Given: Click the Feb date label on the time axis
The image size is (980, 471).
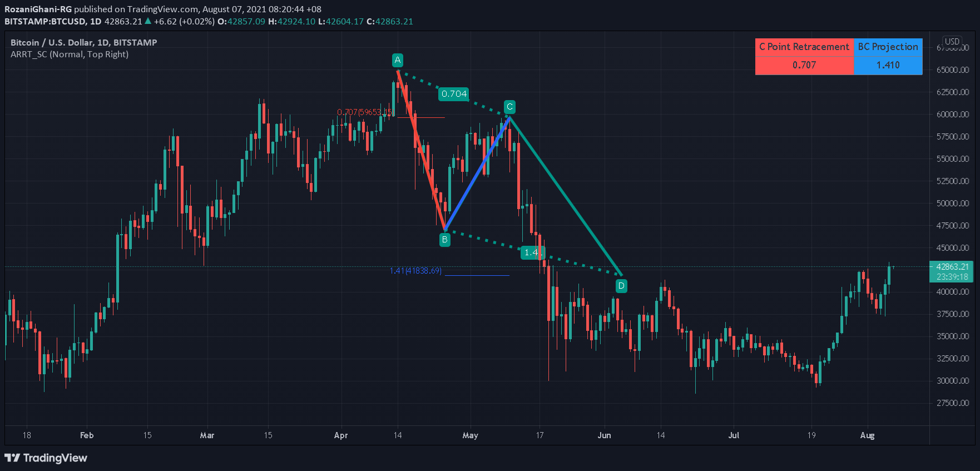Looking at the screenshot, I should pyautogui.click(x=87, y=435).
